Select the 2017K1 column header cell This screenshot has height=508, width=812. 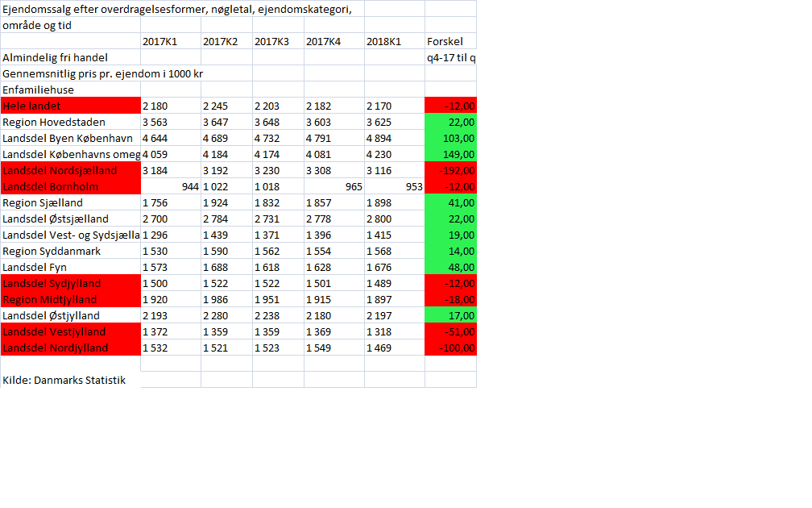(170, 41)
